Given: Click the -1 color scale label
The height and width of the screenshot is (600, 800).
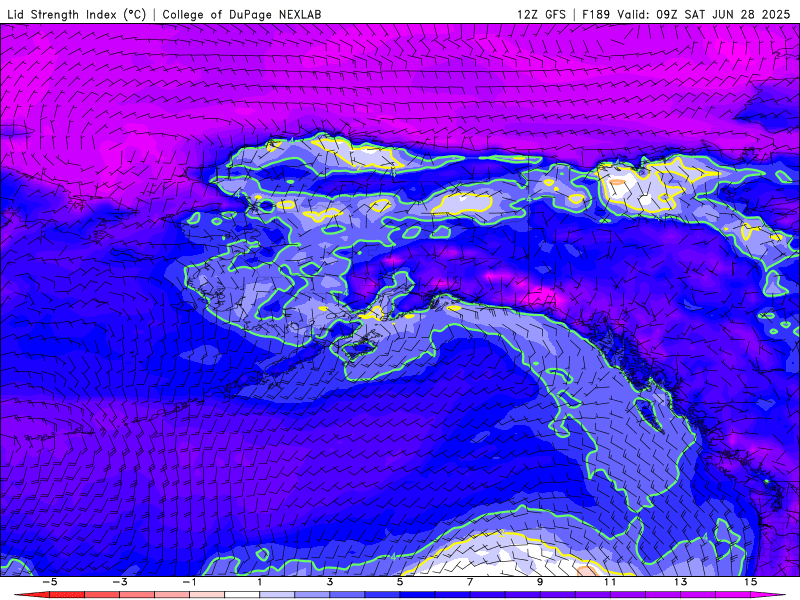Looking at the screenshot, I should (189, 582).
